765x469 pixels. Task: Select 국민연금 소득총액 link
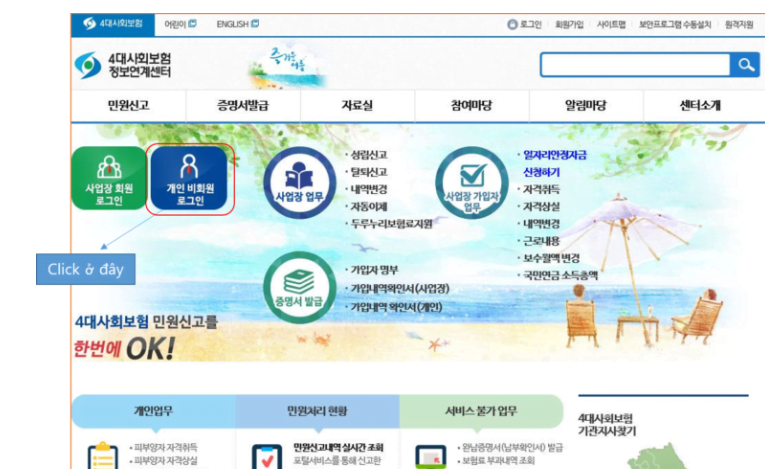[x=560, y=275]
